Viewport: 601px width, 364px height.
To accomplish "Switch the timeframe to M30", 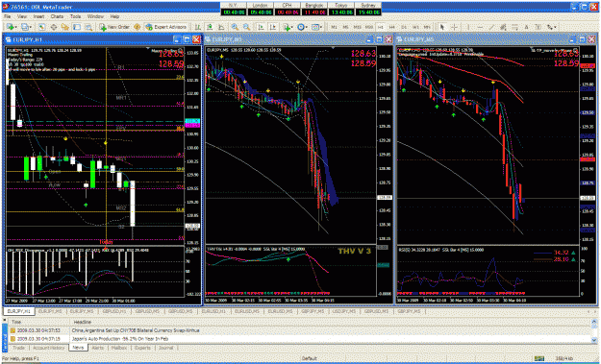I will point(368,27).
